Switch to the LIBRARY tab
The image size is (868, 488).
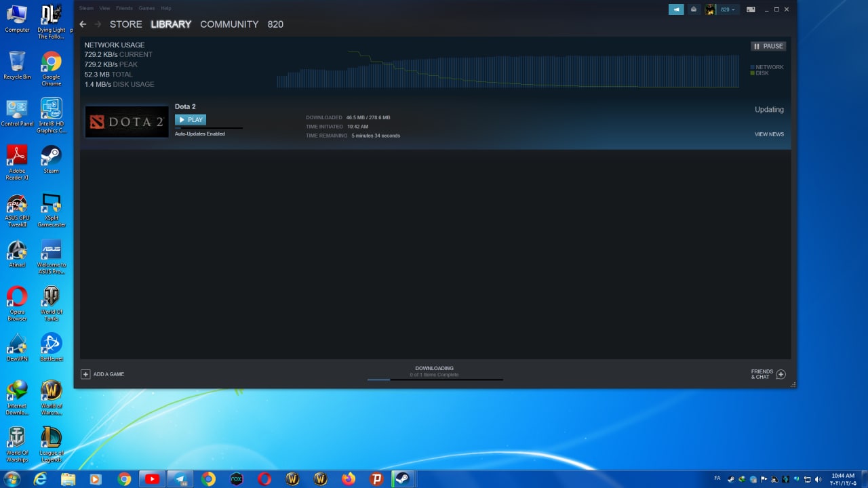pyautogui.click(x=171, y=24)
